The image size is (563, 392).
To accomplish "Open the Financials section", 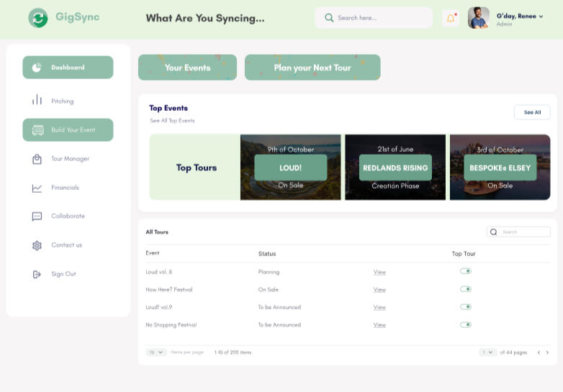I will (x=65, y=188).
